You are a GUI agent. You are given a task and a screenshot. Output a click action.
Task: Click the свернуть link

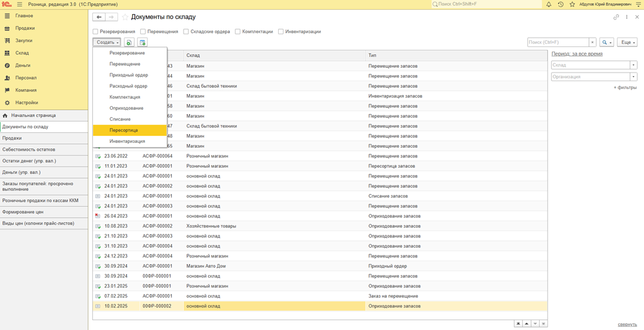[x=627, y=325]
